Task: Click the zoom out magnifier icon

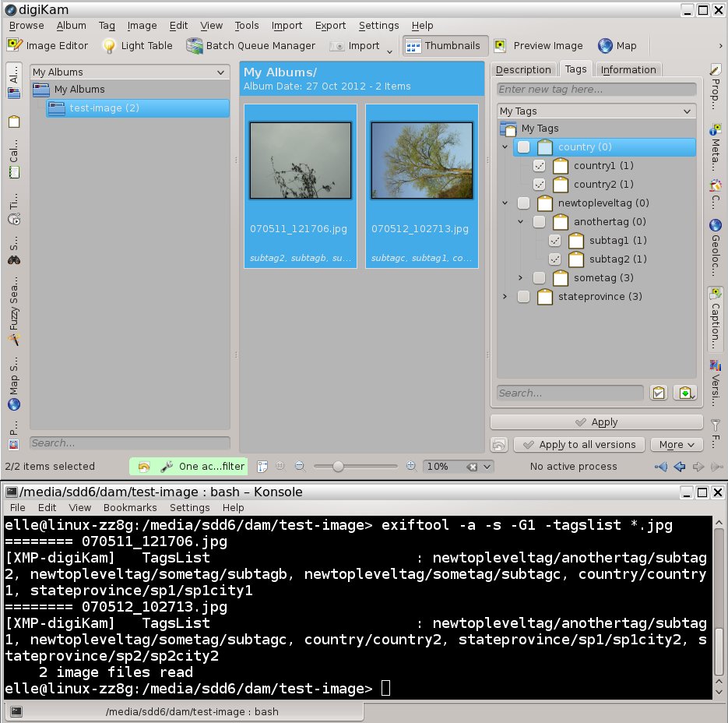Action: (300, 466)
